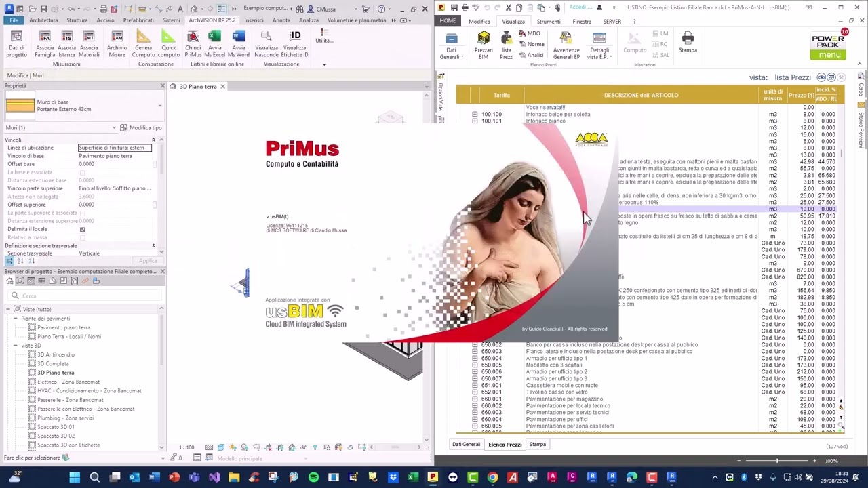This screenshot has height=488, width=868.
Task: Open the Muri (1) filter dropdown
Action: [114, 127]
